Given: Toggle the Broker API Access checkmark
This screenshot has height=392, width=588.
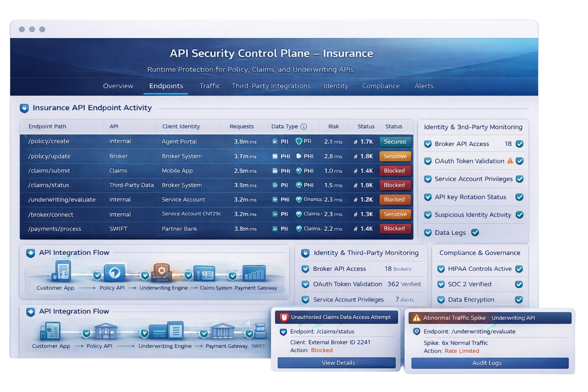Looking at the screenshot, I should pyautogui.click(x=519, y=144).
